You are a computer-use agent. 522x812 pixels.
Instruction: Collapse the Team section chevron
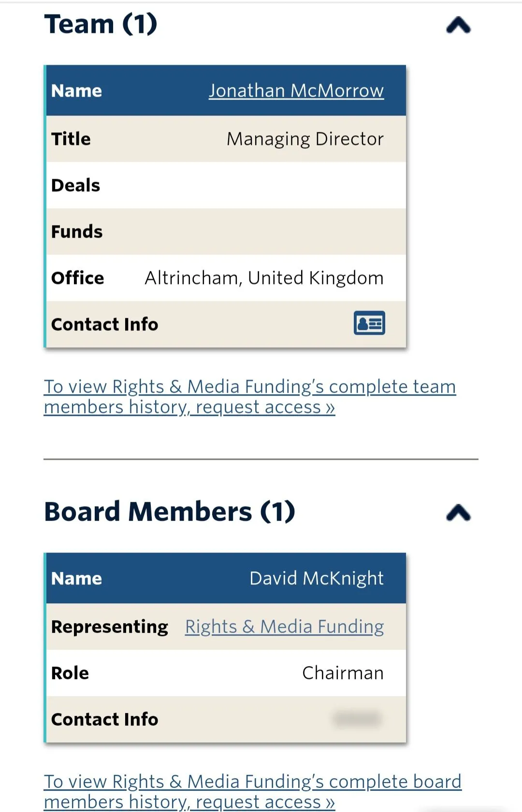[x=458, y=25]
